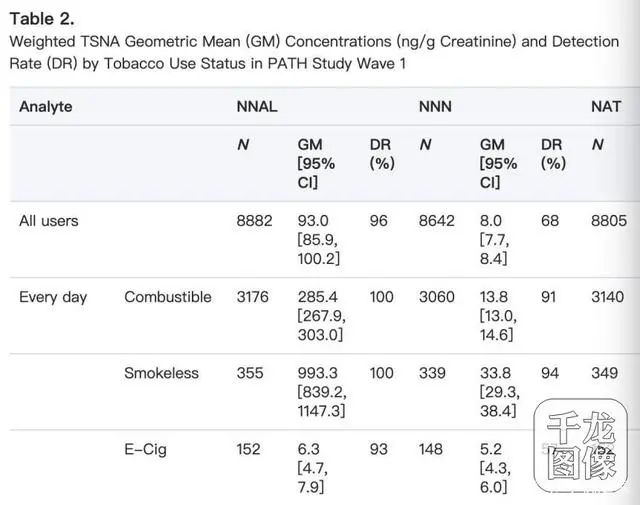Viewport: 640px width, 505px height.
Task: Click the 8882 sample size cell
Action: pos(254,220)
